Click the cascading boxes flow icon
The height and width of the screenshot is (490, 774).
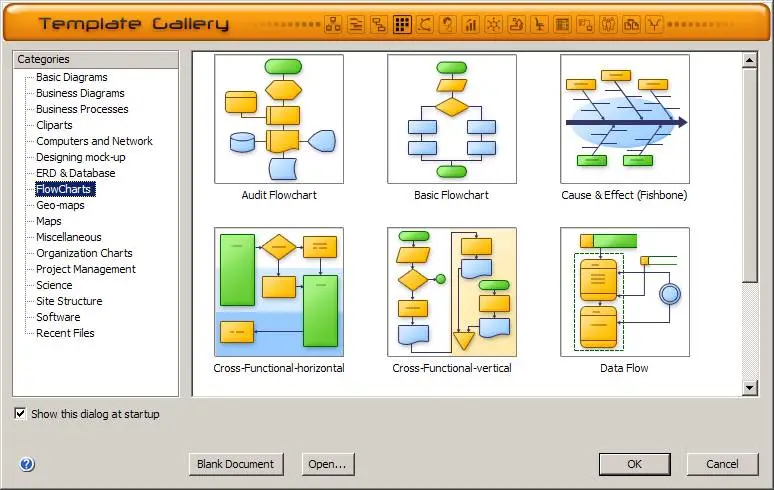pyautogui.click(x=379, y=24)
